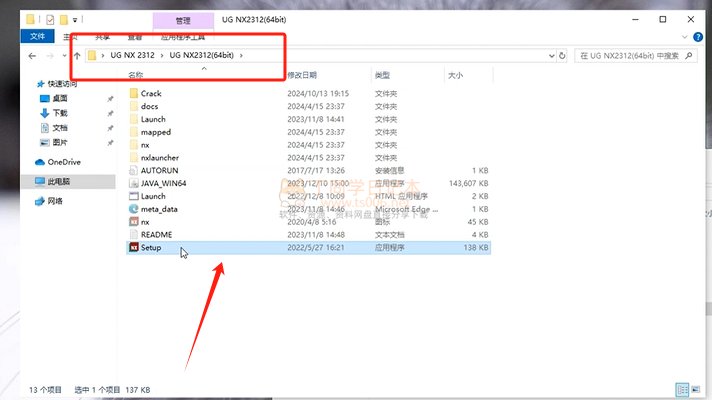The width and height of the screenshot is (712, 400).
Task: Select the Crack folder
Action: (151, 93)
